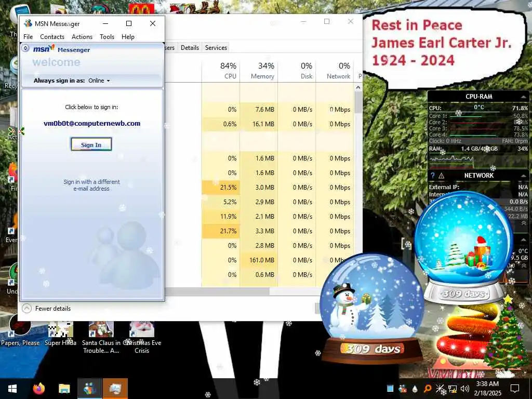Click the Task Manager vertical scrollbar thumb

[x=358, y=102]
